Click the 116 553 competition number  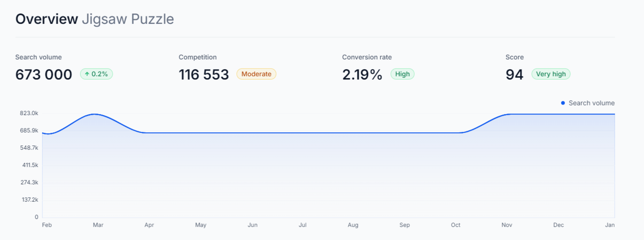click(203, 74)
